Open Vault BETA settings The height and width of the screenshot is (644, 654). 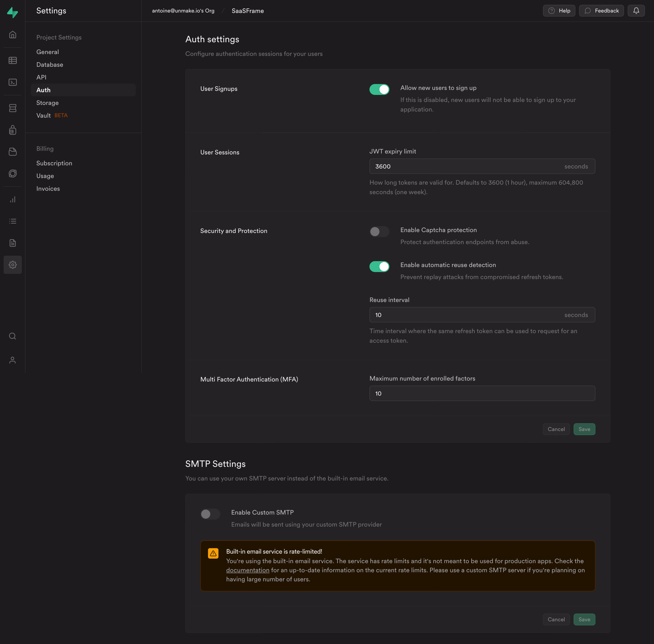(52, 115)
